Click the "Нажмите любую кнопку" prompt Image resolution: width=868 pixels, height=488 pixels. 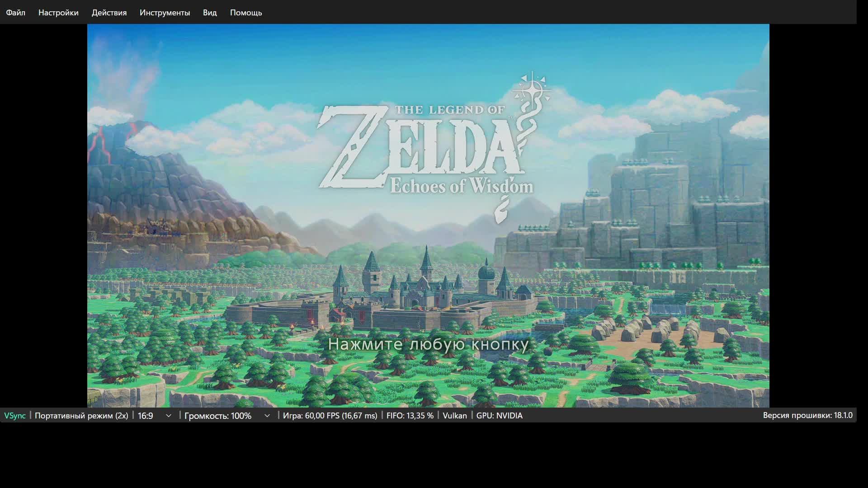point(428,344)
